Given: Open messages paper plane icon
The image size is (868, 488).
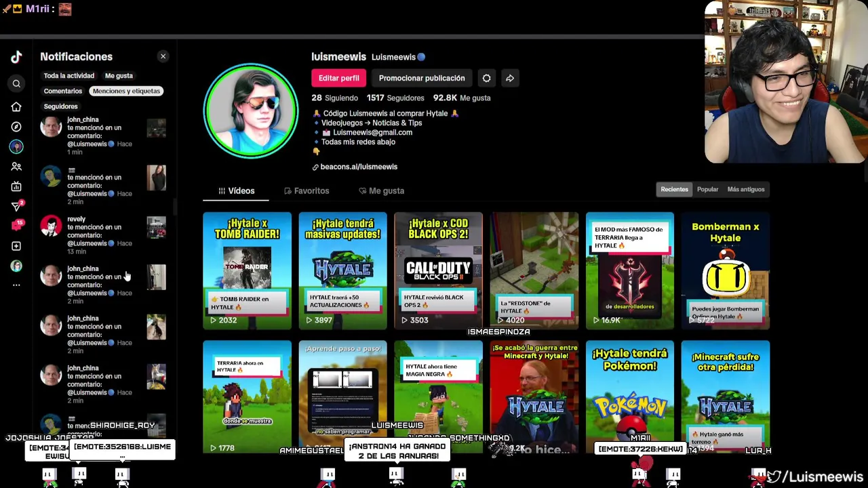Looking at the screenshot, I should tap(17, 206).
